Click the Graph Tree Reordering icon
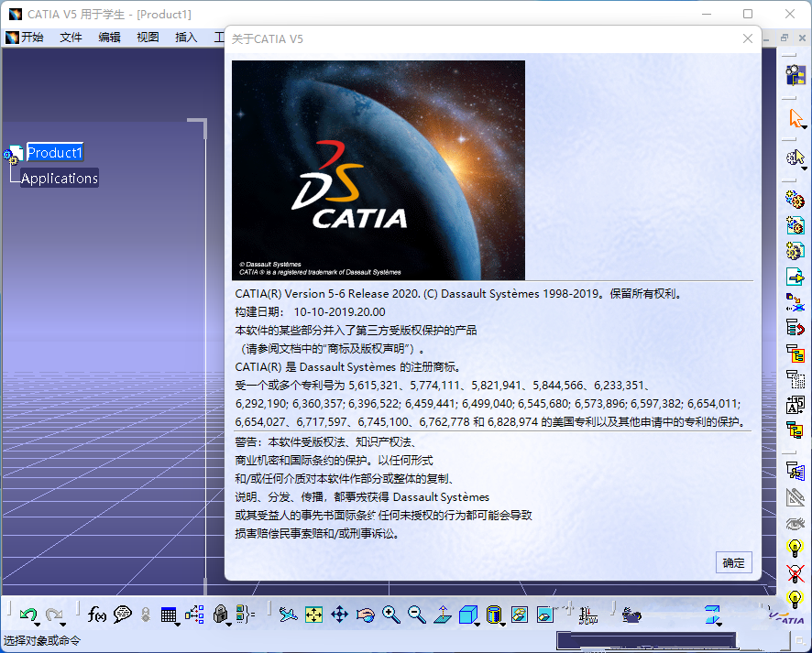The image size is (812, 653). coord(795,328)
